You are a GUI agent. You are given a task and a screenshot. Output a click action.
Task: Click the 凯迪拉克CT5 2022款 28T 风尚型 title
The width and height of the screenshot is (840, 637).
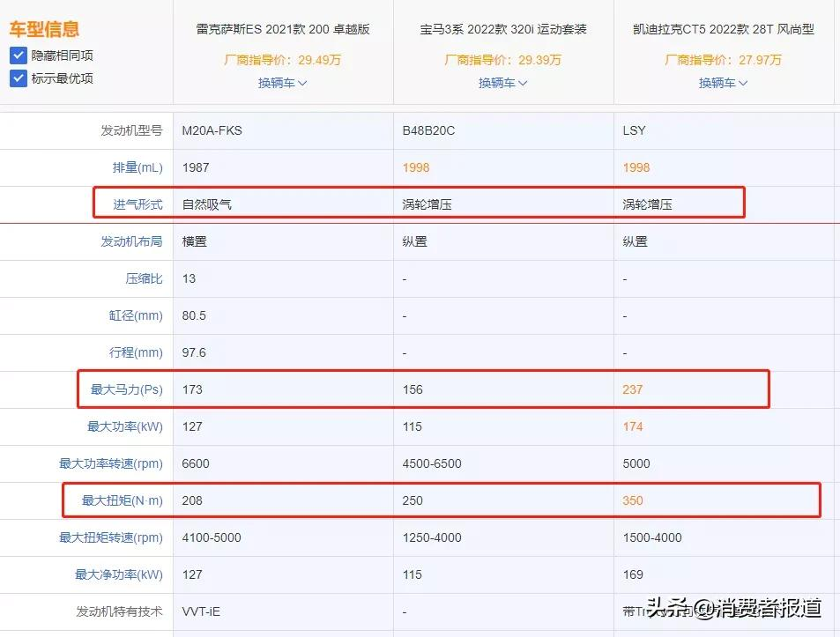[724, 29]
